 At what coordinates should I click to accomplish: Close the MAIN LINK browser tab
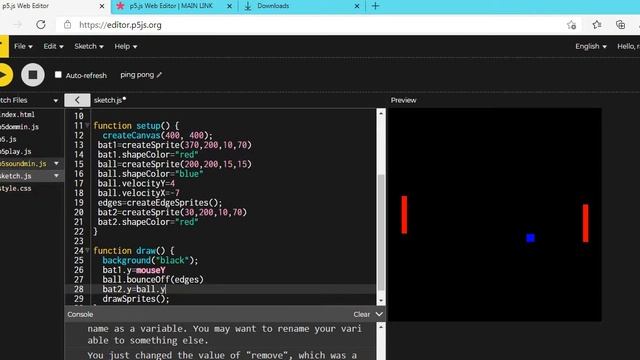point(229,6)
